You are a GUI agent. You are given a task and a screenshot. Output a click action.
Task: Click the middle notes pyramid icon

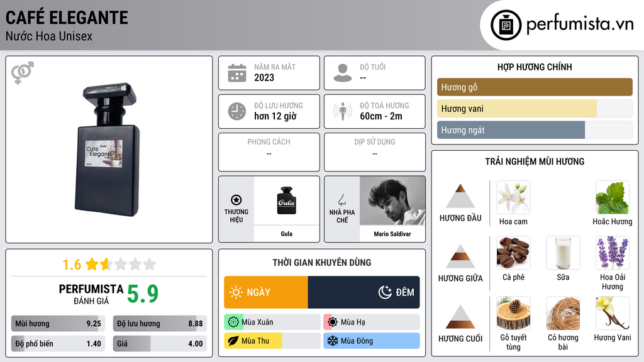(460, 256)
